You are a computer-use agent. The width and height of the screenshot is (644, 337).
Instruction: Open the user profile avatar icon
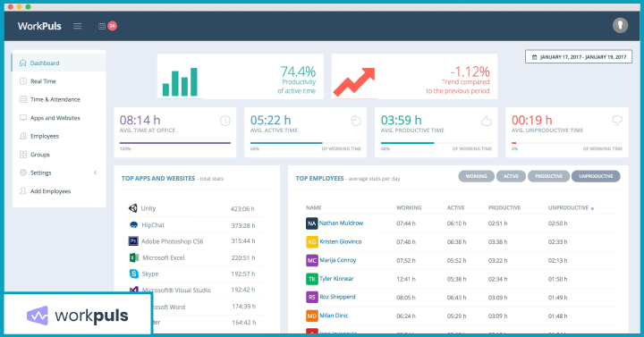tap(620, 25)
